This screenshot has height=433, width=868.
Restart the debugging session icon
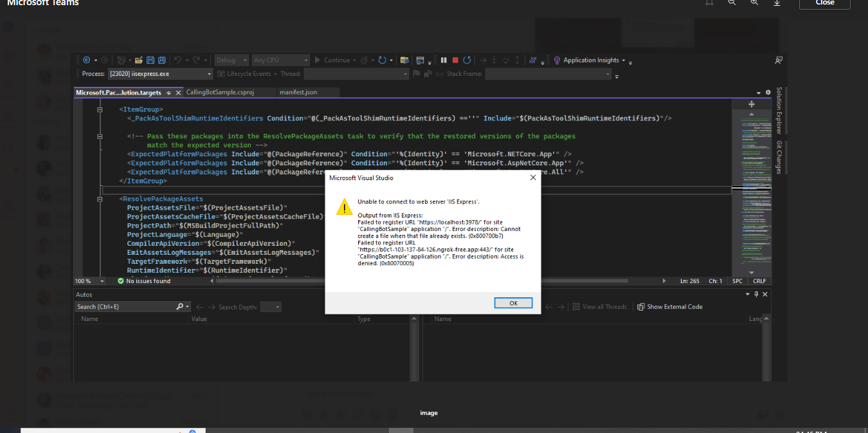(x=467, y=60)
